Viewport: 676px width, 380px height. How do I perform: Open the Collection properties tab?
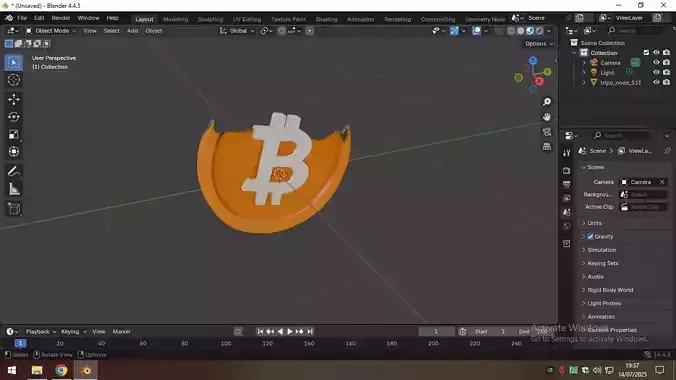(x=566, y=244)
